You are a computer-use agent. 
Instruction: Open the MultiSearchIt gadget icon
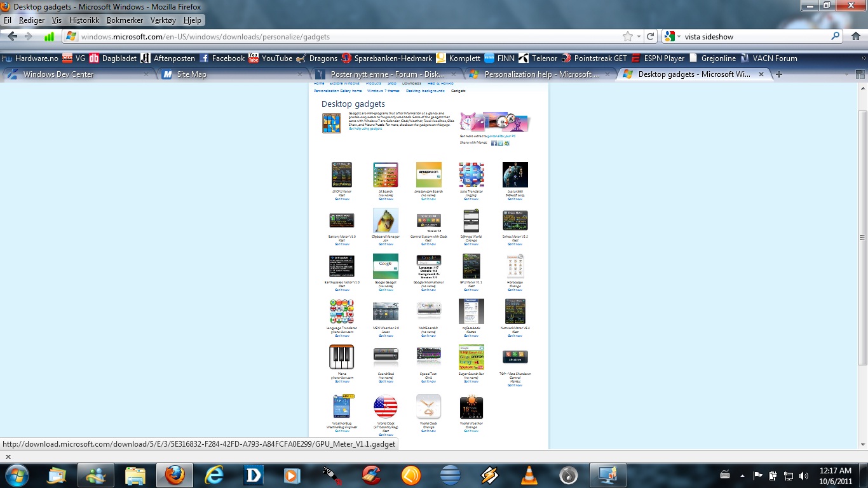click(429, 309)
